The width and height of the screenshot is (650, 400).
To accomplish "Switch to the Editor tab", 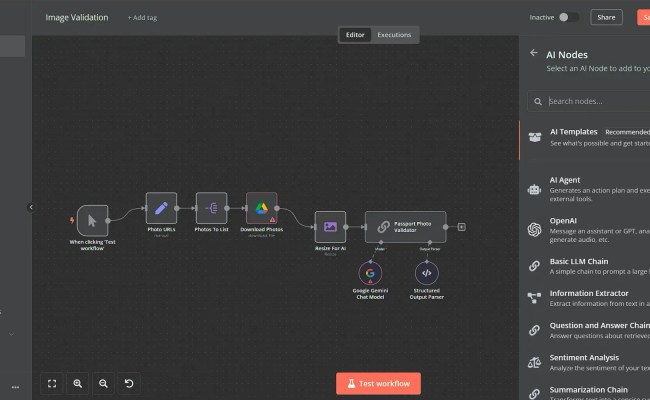I will [355, 35].
